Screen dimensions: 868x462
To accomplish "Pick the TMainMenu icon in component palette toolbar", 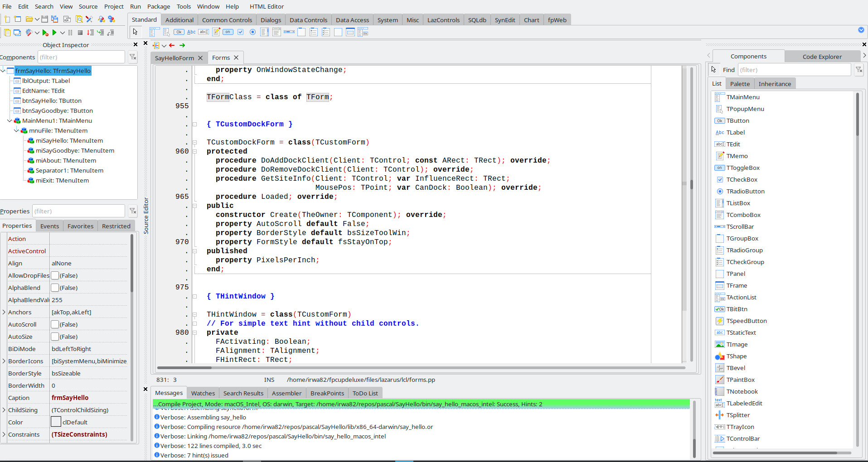I will (154, 32).
